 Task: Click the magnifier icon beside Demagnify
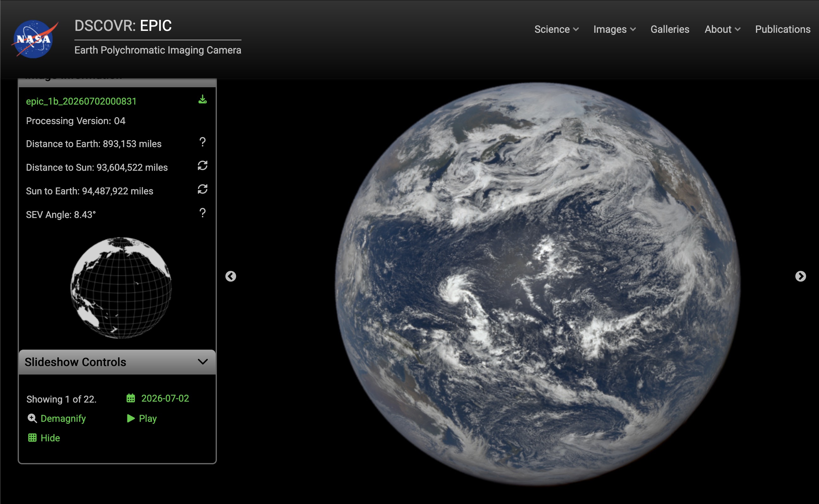pyautogui.click(x=32, y=418)
